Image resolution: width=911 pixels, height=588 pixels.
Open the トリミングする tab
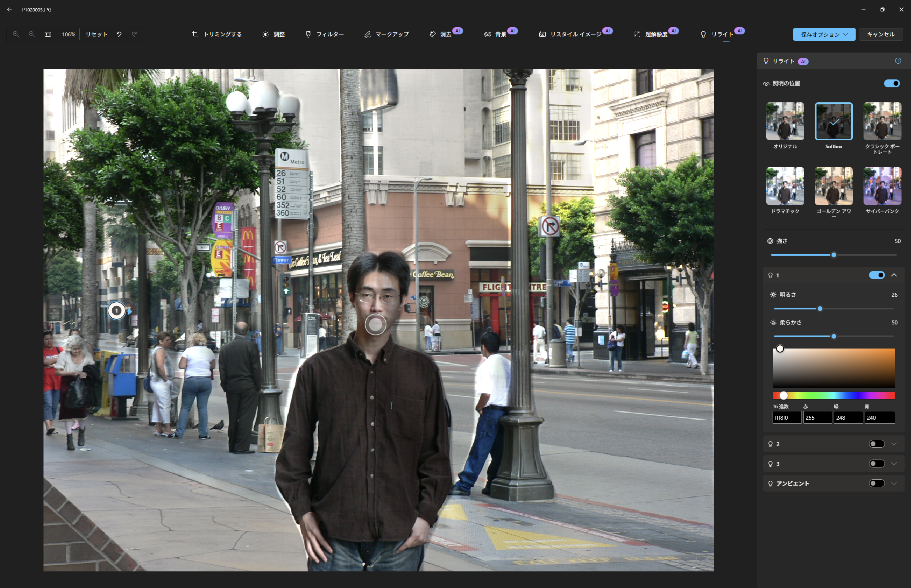click(x=217, y=34)
